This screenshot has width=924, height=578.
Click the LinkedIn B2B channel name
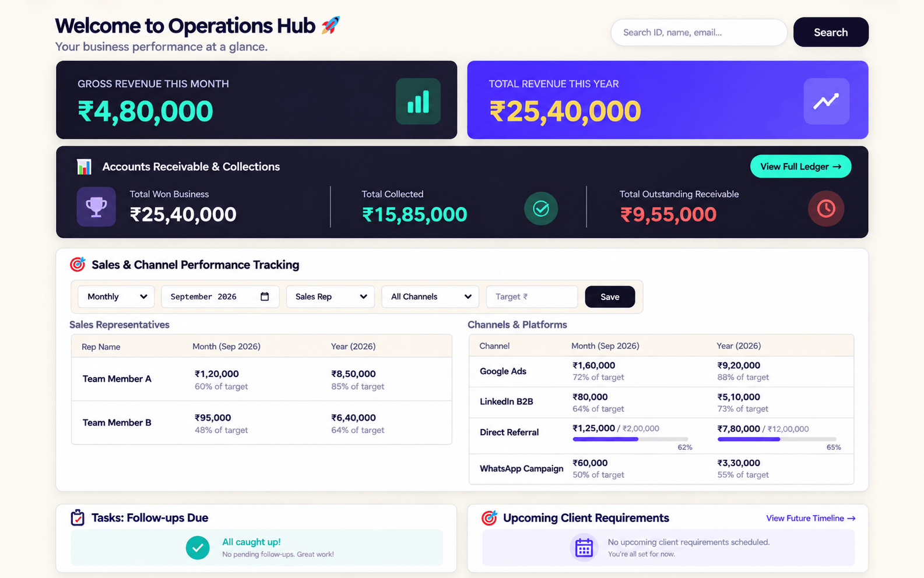(506, 401)
